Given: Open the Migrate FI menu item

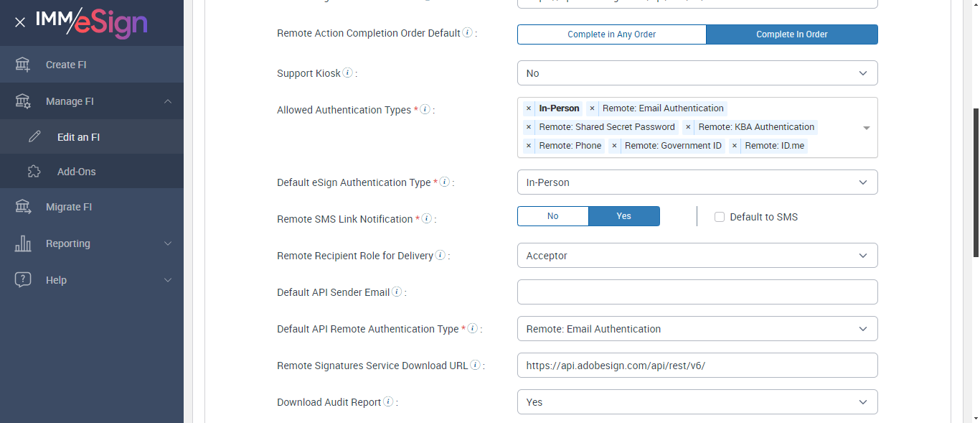Looking at the screenshot, I should [x=69, y=207].
